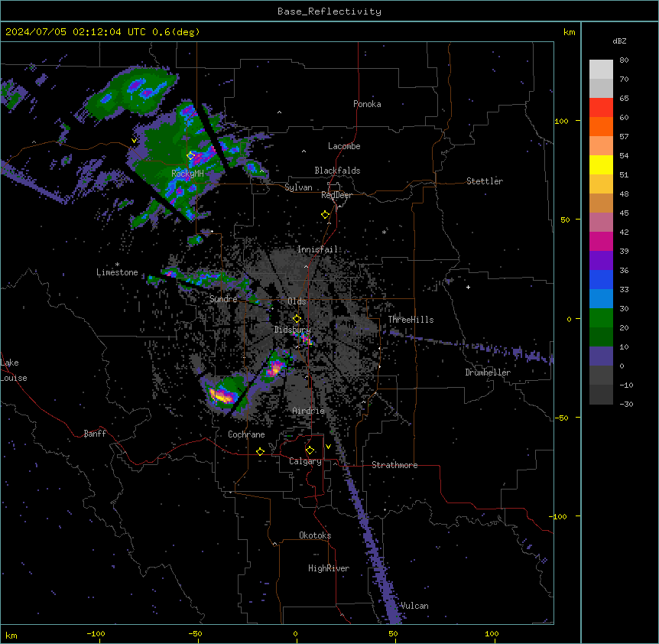
Task: Click the asterisk marker above Limestone
Action: pos(117,265)
